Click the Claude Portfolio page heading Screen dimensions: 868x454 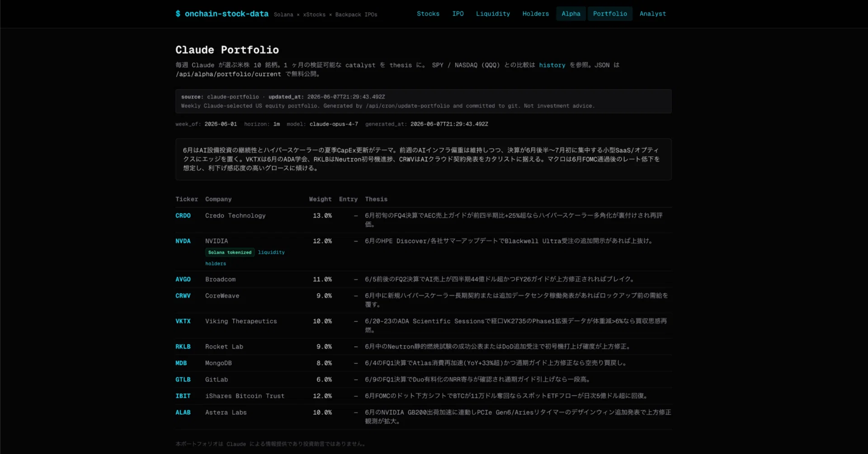[x=227, y=50]
